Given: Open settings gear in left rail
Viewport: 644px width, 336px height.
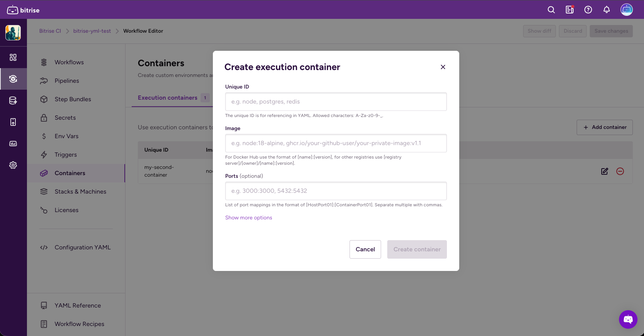Looking at the screenshot, I should tap(13, 165).
